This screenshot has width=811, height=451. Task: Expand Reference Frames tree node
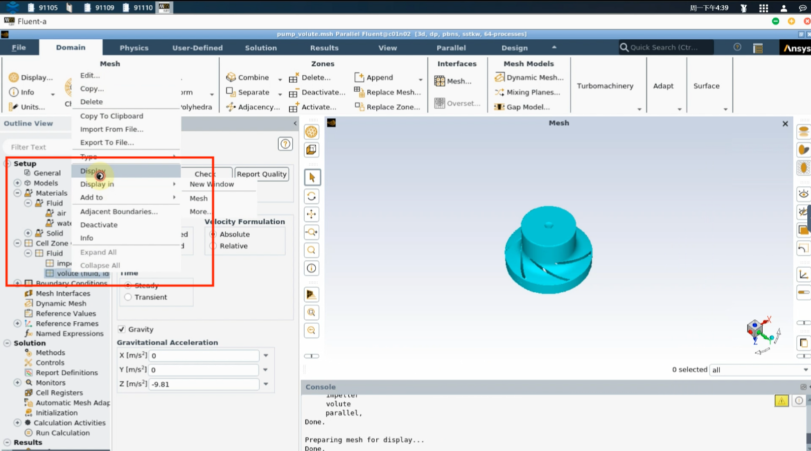coord(18,323)
